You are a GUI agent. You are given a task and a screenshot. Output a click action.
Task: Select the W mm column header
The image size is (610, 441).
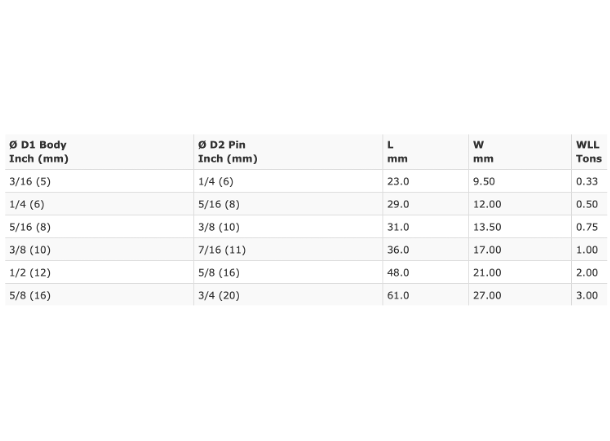[520, 152]
